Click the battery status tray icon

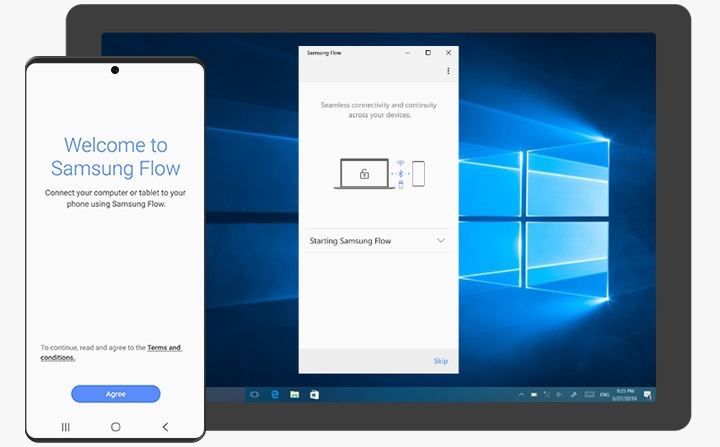point(534,395)
